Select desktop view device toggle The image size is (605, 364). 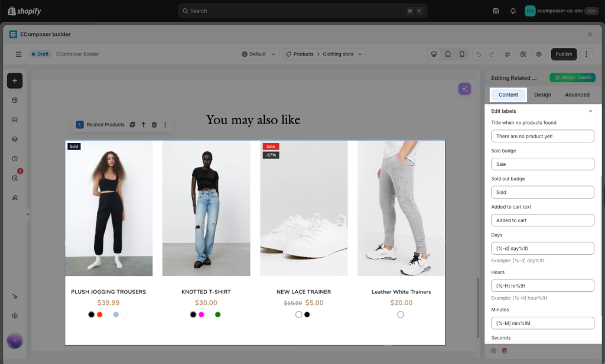434,54
